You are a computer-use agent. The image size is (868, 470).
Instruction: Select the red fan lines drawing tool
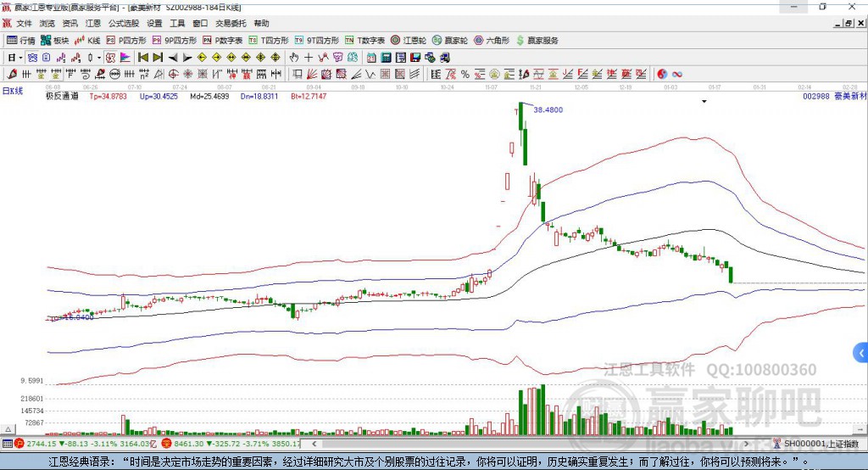coord(312,75)
